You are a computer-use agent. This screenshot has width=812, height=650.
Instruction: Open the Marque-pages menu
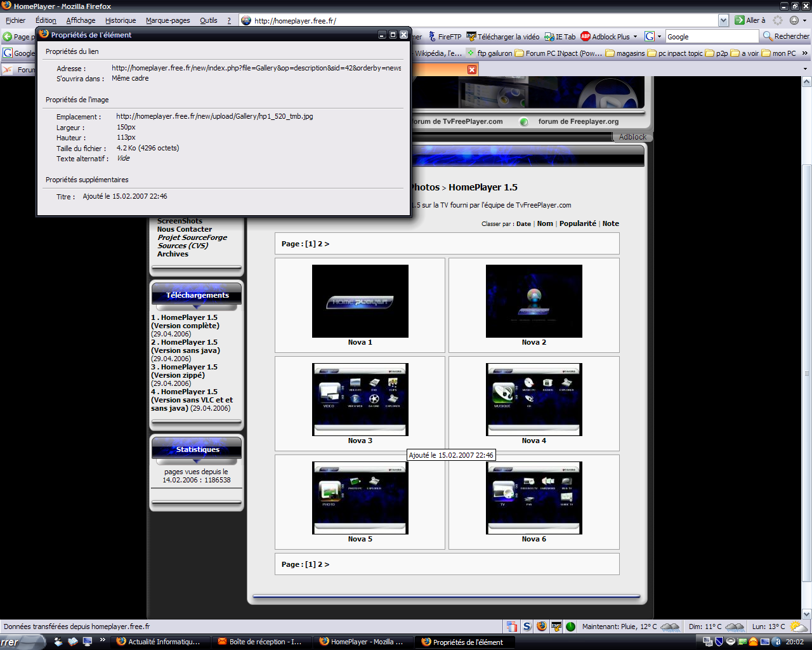tap(167, 20)
